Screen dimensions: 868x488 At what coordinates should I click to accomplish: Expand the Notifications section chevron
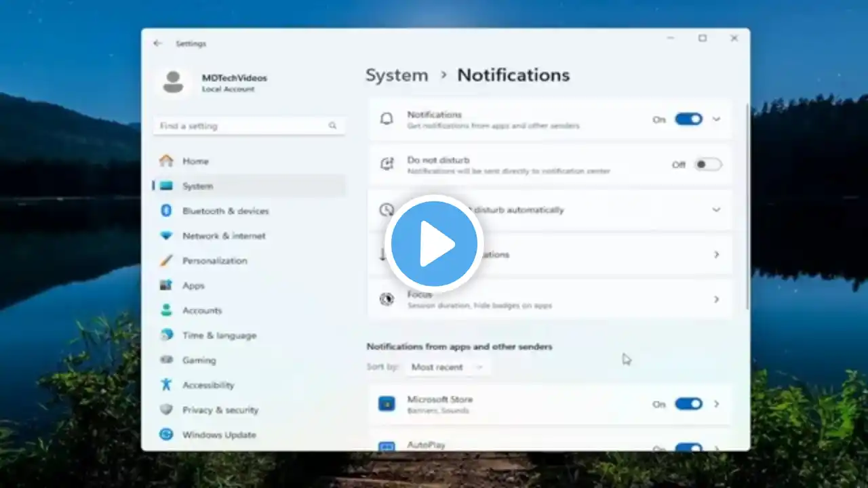point(716,119)
